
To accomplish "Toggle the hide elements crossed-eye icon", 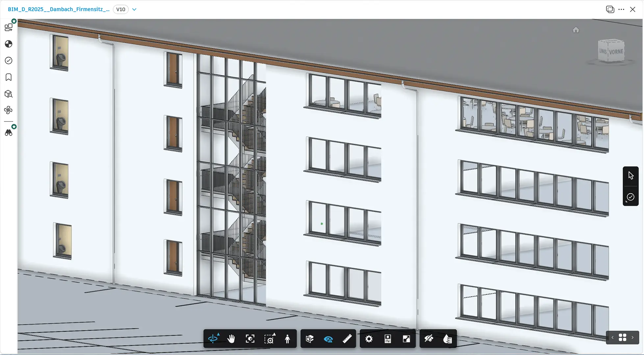I will click(429, 339).
